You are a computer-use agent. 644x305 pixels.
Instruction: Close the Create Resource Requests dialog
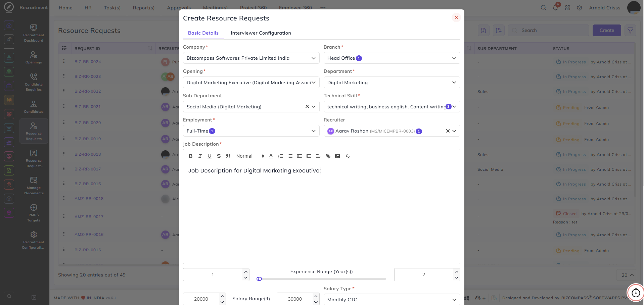pyautogui.click(x=456, y=17)
